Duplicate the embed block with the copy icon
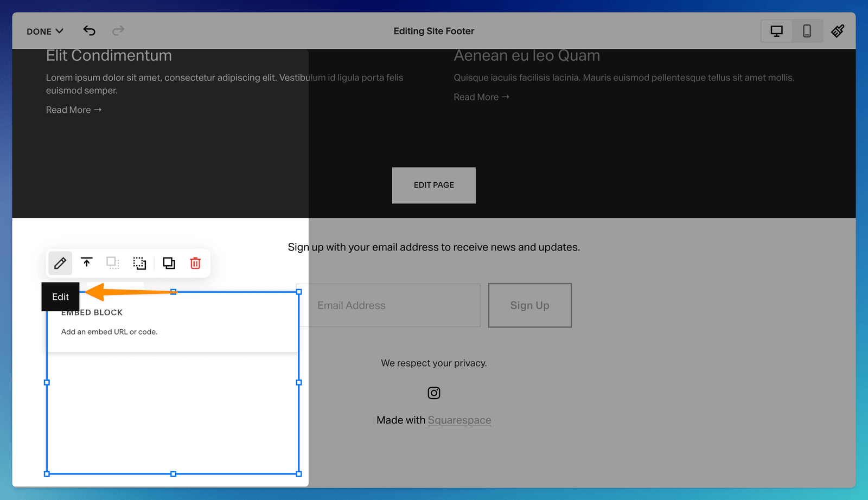 pos(169,263)
